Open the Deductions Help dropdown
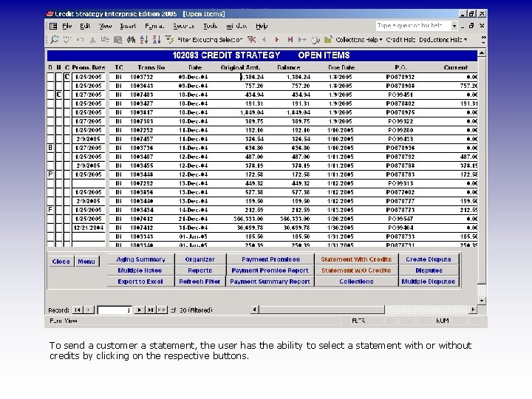The width and height of the screenshot is (532, 399). (x=443, y=40)
